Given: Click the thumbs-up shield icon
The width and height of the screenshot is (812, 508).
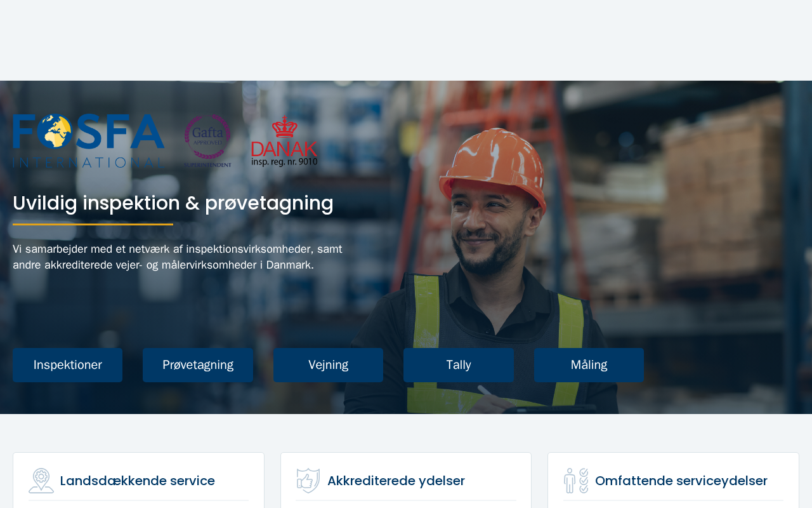Looking at the screenshot, I should pos(308,481).
